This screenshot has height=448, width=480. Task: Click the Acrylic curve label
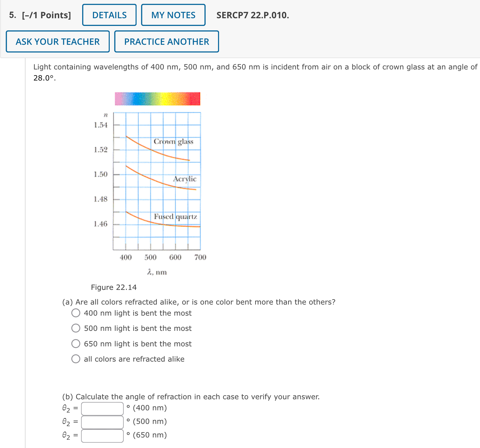[185, 179]
